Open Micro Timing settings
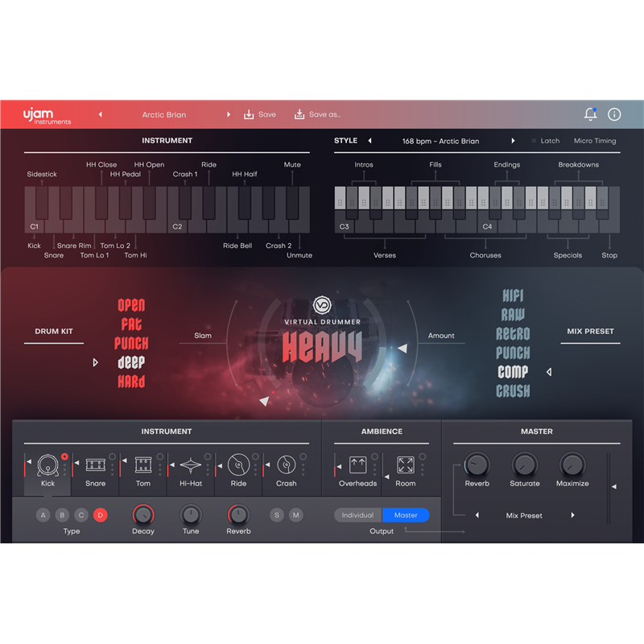The height and width of the screenshot is (644, 644). click(595, 141)
